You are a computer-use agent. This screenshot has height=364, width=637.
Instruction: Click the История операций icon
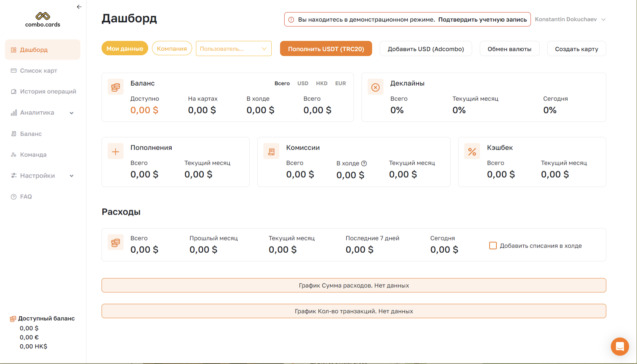14,91
